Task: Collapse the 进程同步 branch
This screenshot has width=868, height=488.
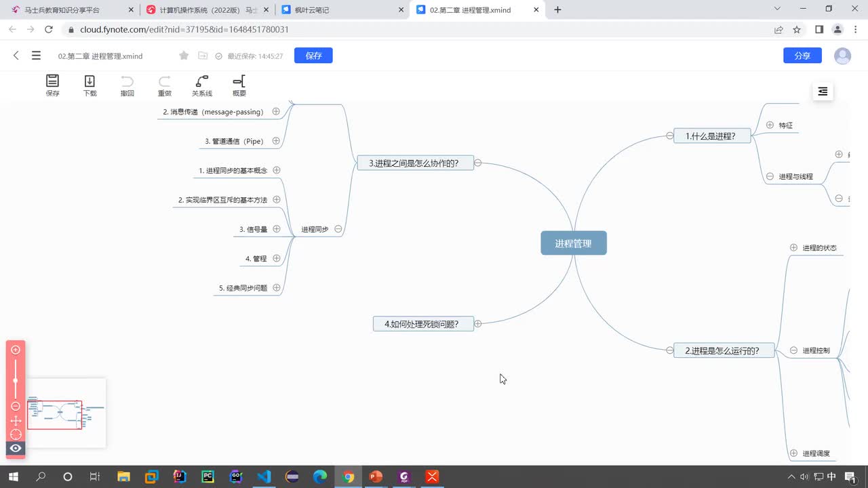Action: coord(338,229)
